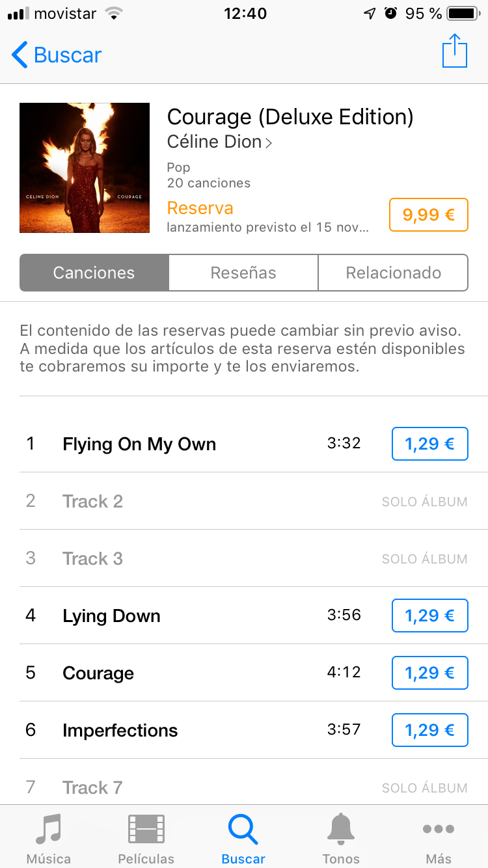Buy Flying On My Own for 1,29 €
Viewport: 488px width, 868px height.
coord(430,444)
